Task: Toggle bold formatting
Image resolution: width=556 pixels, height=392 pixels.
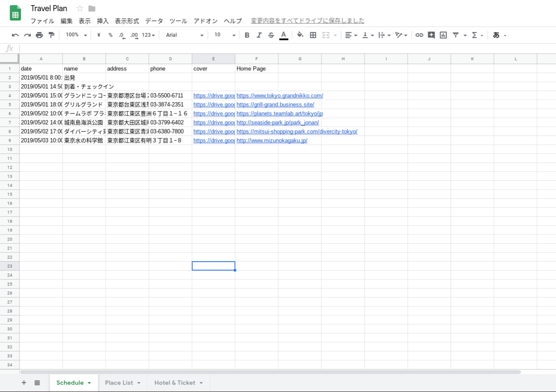Action: point(247,35)
